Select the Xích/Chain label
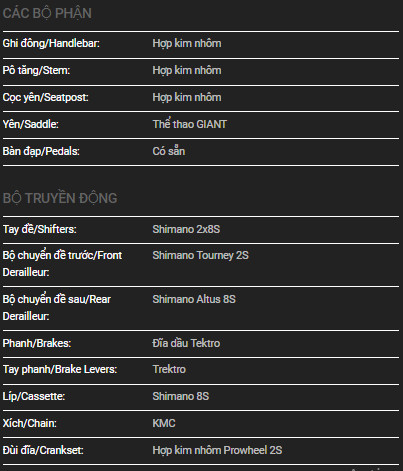The image size is (403, 471). (30, 423)
